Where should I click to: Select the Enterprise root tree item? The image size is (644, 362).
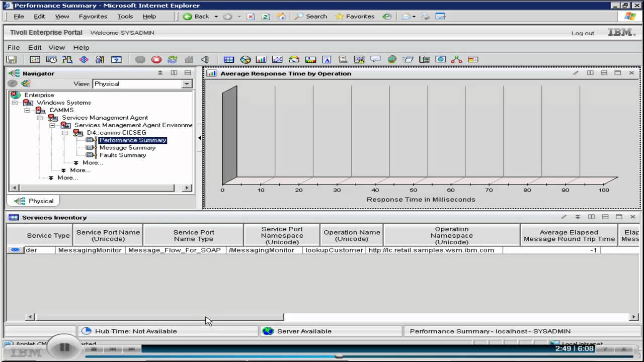[39, 95]
